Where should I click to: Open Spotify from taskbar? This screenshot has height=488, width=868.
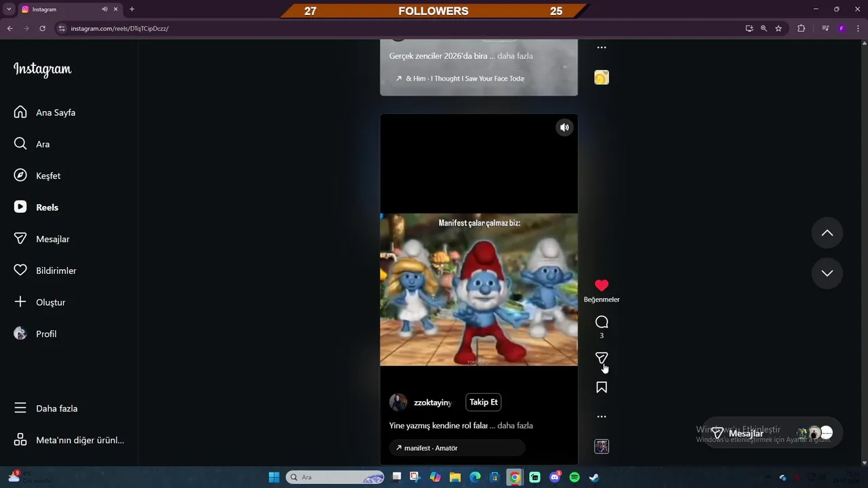pyautogui.click(x=574, y=477)
